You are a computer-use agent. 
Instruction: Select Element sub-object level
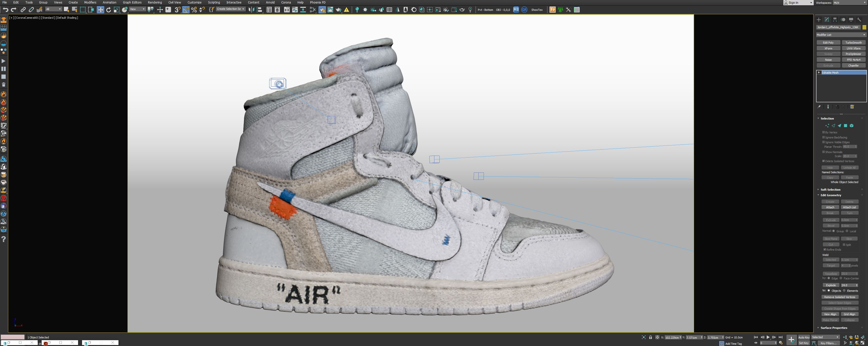852,126
